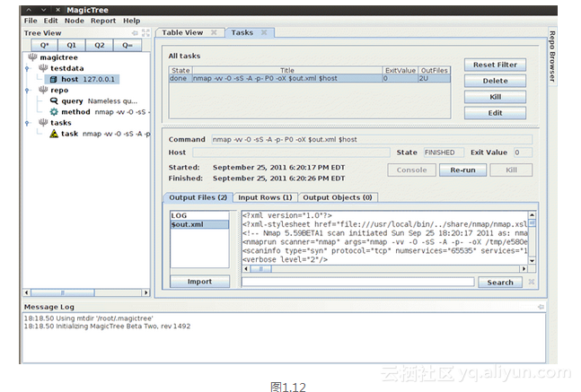Click the Q= query button

[128, 45]
